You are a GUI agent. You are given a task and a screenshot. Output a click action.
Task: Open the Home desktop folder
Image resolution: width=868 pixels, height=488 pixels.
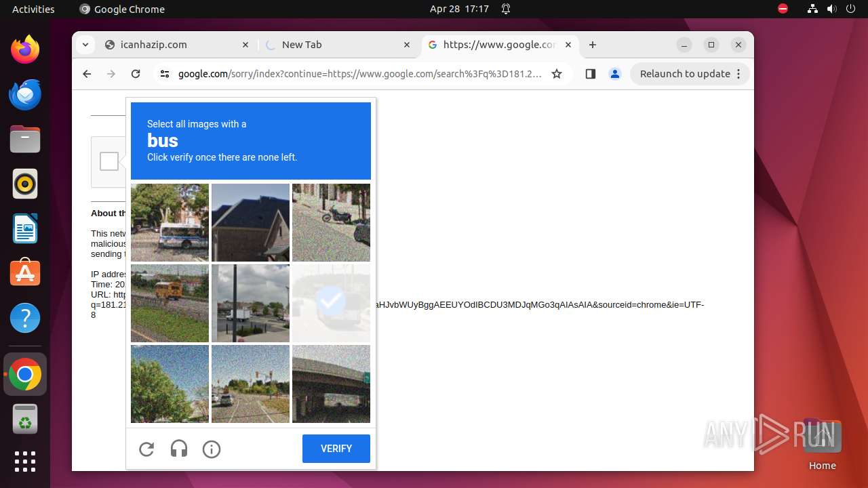[822, 445]
